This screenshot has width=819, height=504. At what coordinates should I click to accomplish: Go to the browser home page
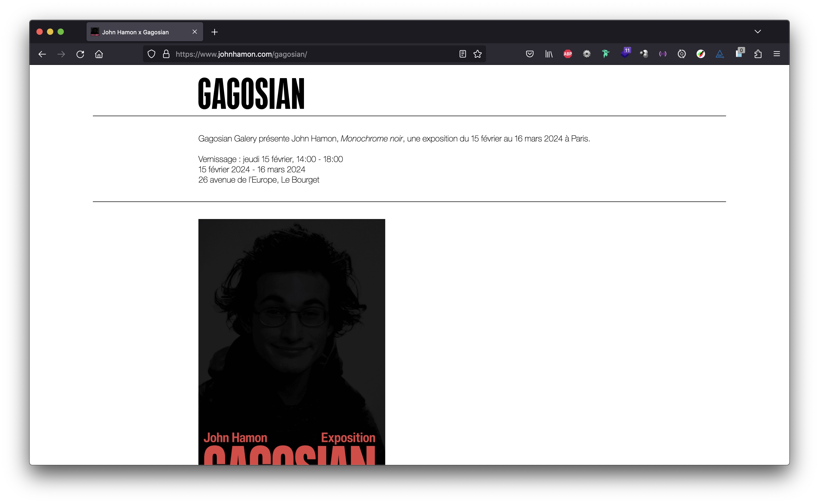click(x=99, y=54)
